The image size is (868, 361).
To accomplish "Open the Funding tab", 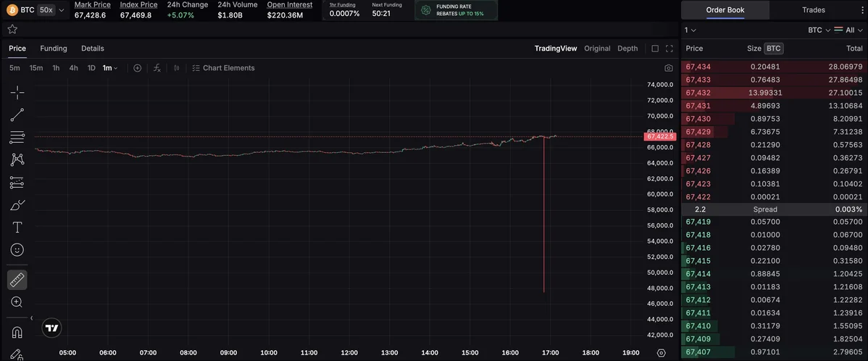I will click(x=54, y=49).
